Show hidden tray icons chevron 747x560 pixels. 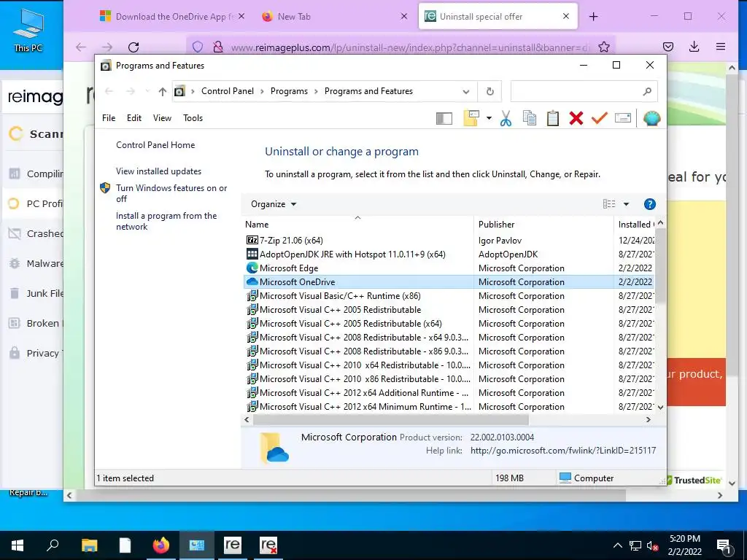tap(617, 545)
